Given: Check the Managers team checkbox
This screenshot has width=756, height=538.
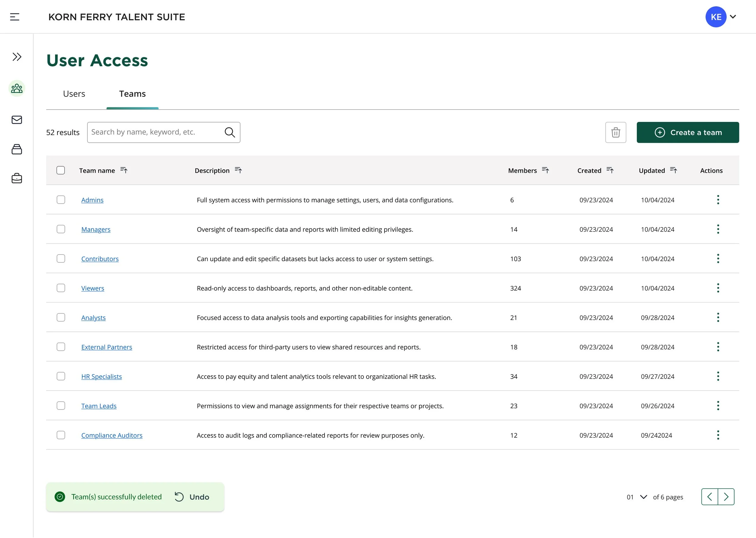Looking at the screenshot, I should (61, 229).
